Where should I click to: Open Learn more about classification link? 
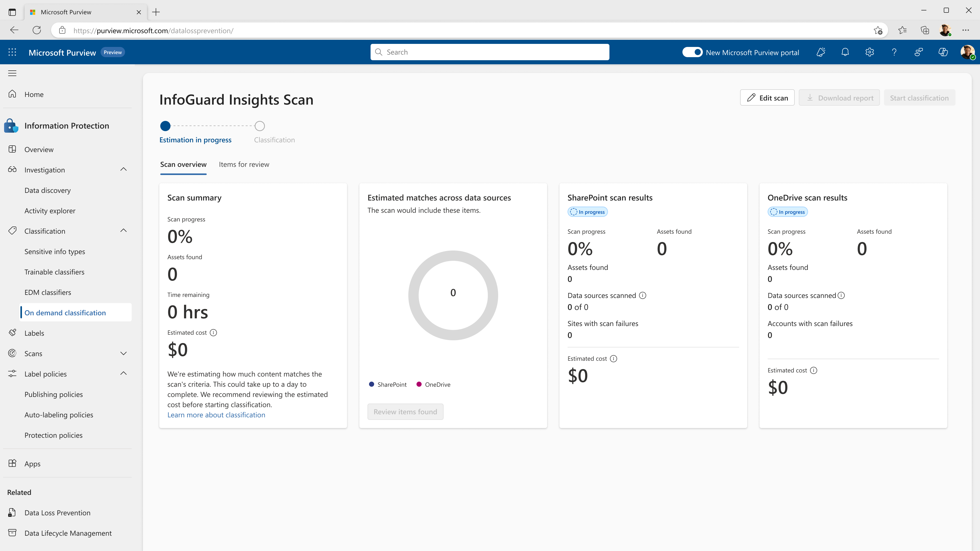coord(216,415)
